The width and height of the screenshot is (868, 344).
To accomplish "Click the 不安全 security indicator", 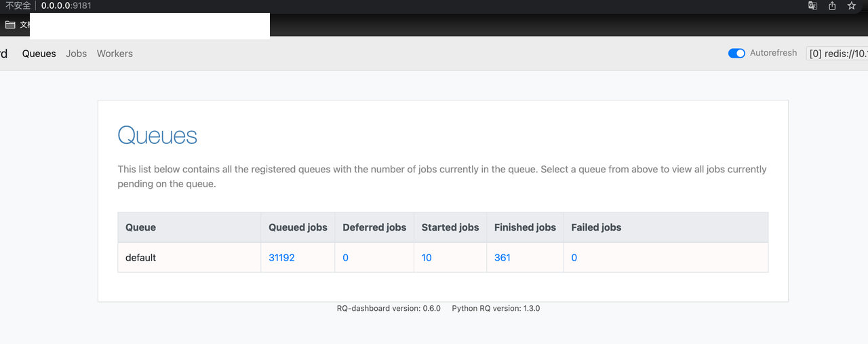I will (x=18, y=5).
